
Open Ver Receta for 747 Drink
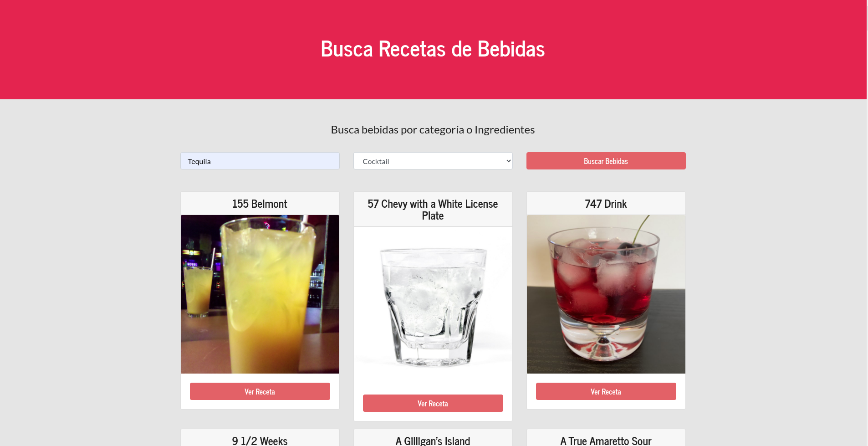coord(606,391)
